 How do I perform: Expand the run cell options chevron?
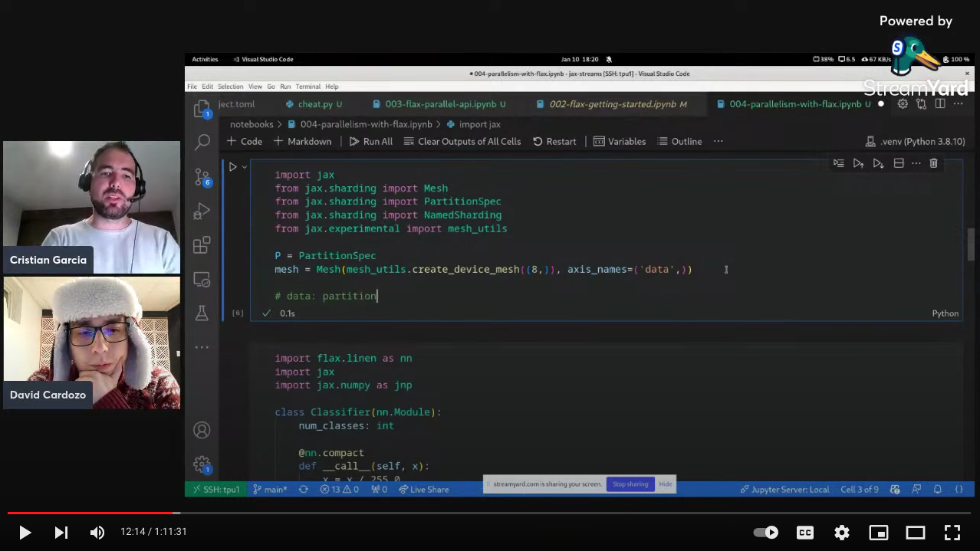point(245,166)
